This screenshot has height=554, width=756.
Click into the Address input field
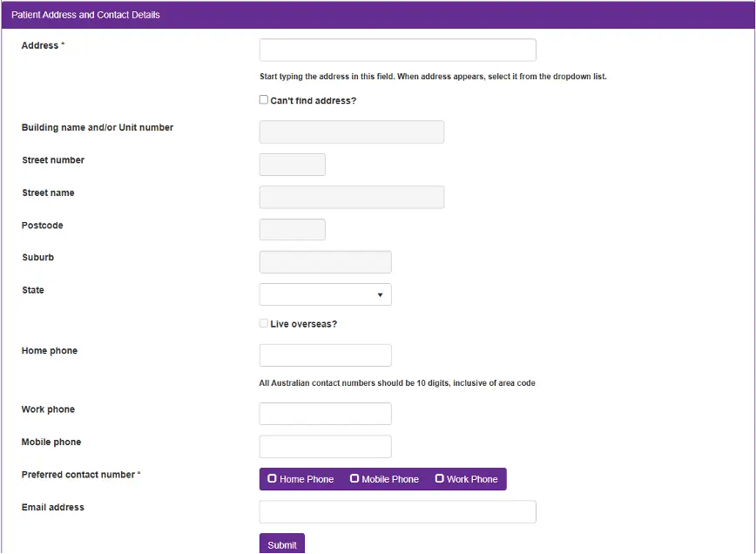coord(396,50)
